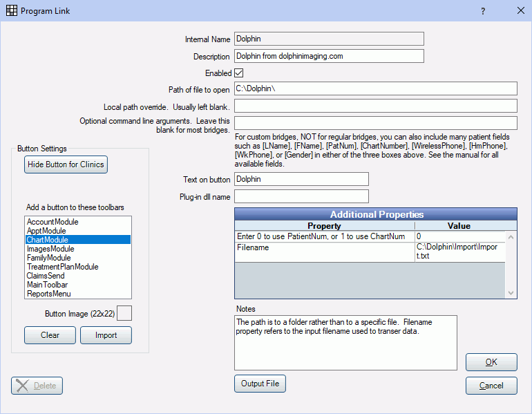Click the Value column header
532x414 pixels.
tap(459, 226)
